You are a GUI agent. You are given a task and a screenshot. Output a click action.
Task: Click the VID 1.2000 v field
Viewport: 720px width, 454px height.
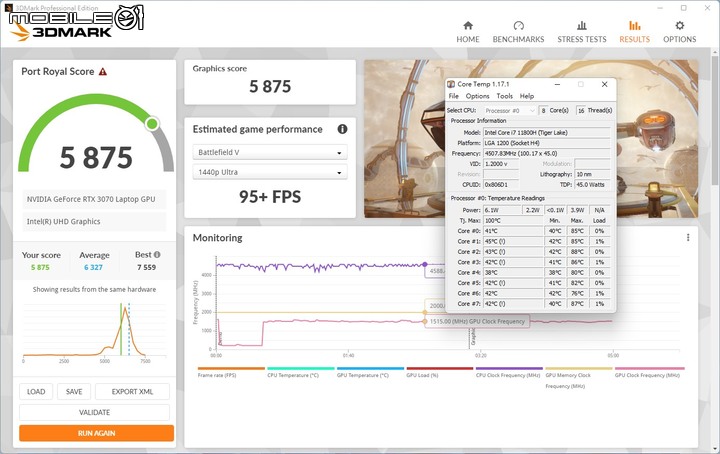[x=501, y=164]
